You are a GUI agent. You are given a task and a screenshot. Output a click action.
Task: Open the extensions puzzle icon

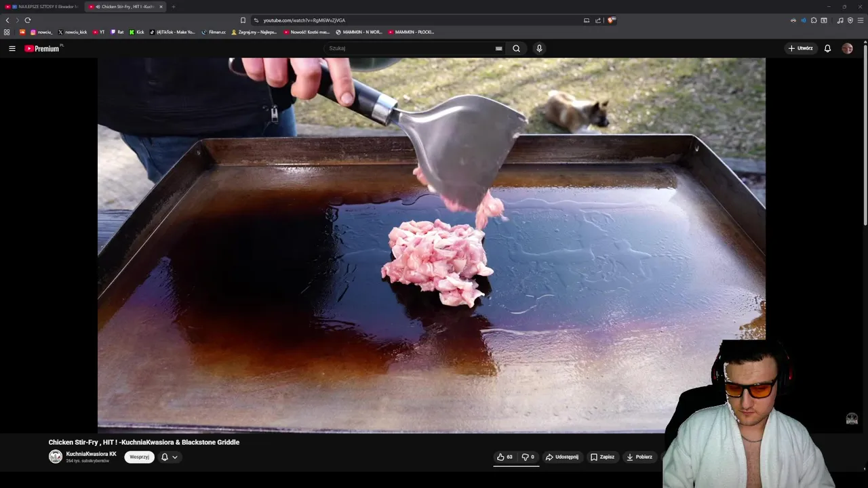coord(814,20)
